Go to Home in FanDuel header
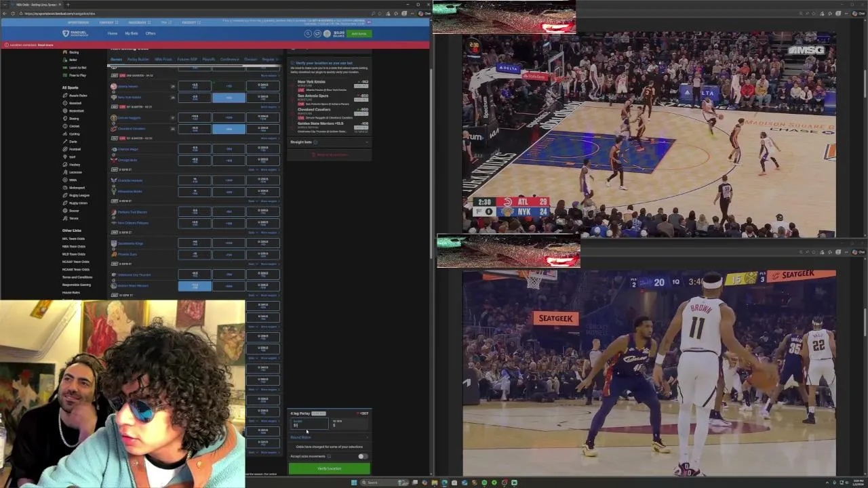 coord(113,33)
